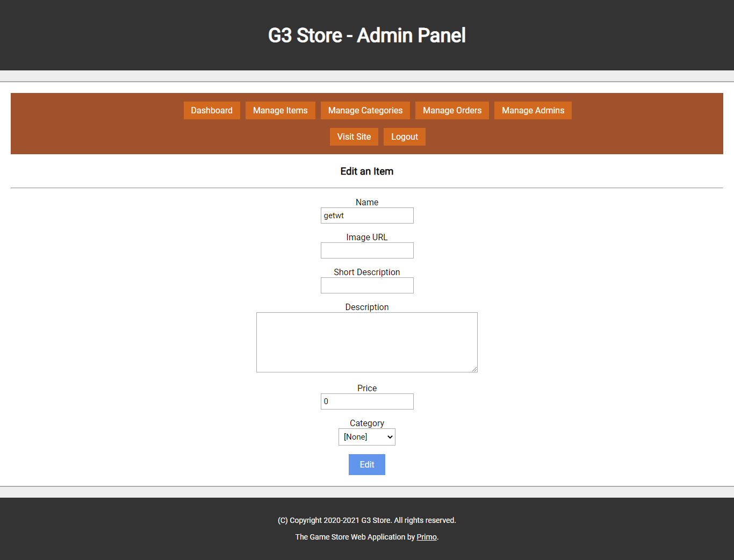Click the 'Price' label
734x560 pixels.
click(x=367, y=388)
